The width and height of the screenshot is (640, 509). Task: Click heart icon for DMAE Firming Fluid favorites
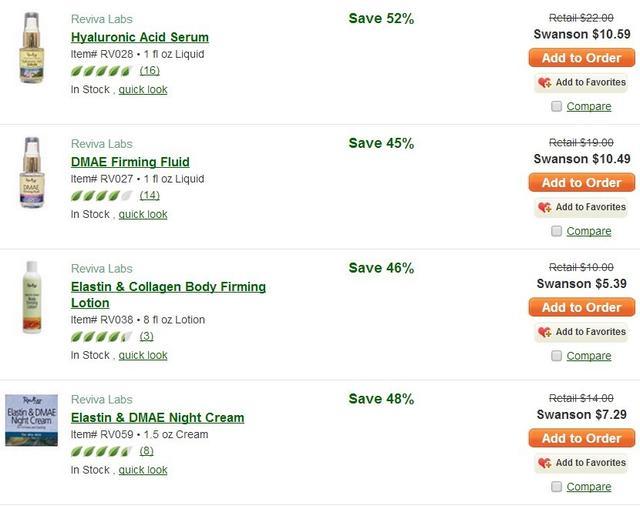544,207
